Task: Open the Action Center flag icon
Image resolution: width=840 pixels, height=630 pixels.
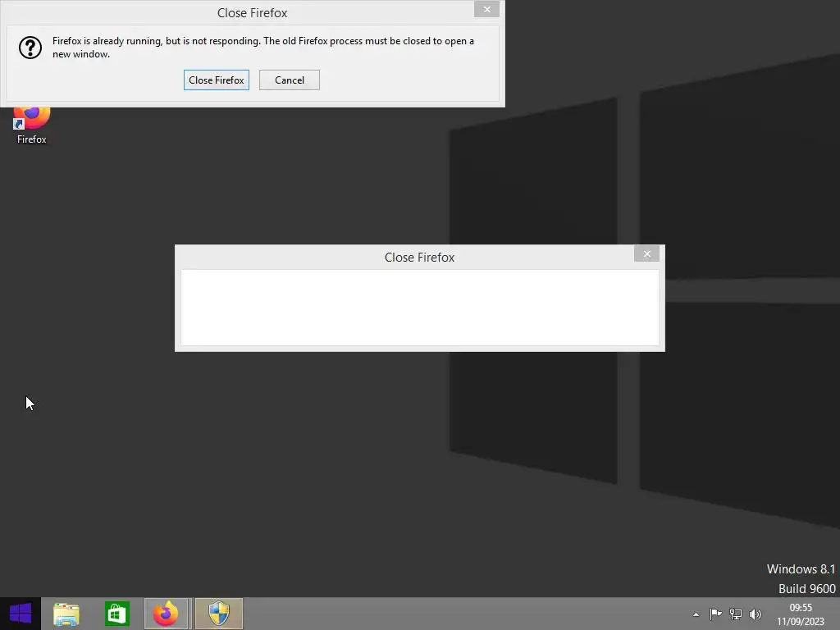Action: (x=715, y=614)
